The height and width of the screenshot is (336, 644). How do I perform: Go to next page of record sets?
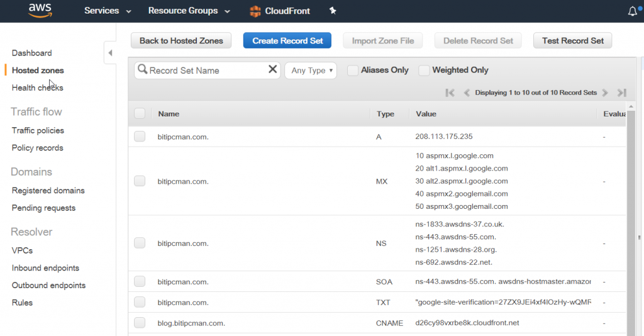point(605,93)
